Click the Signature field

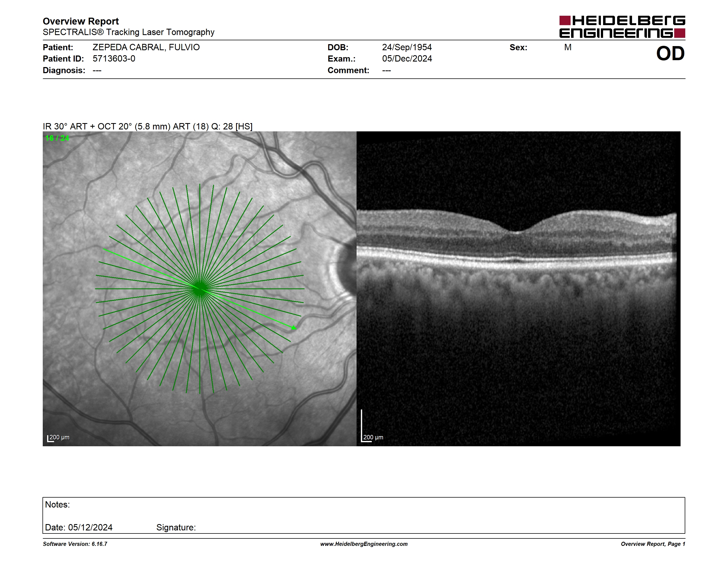(176, 527)
